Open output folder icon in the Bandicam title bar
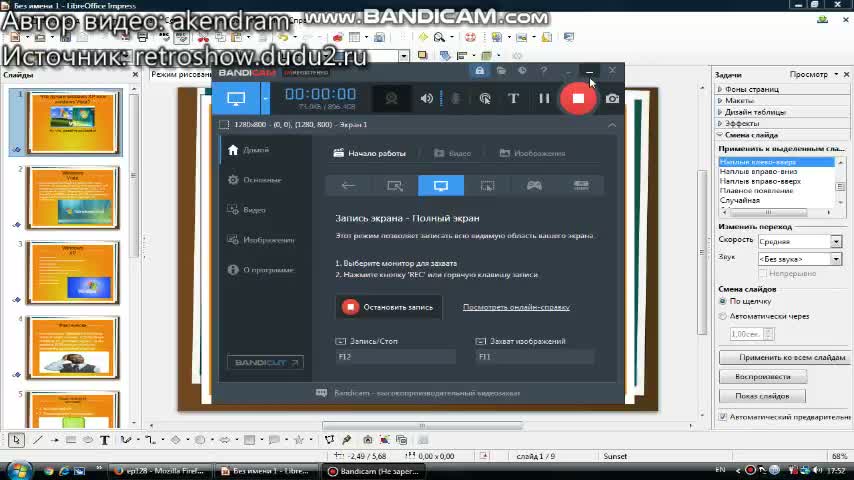The height and width of the screenshot is (480, 854). point(501,71)
